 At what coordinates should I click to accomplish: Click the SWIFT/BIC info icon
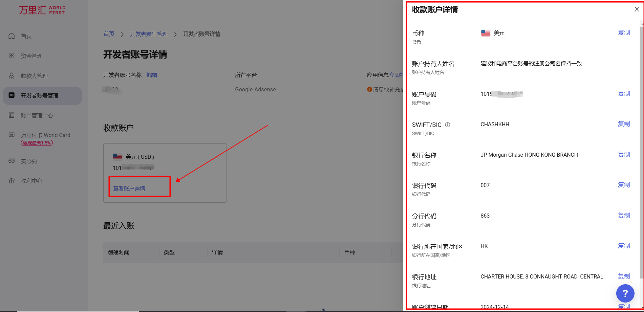point(448,125)
